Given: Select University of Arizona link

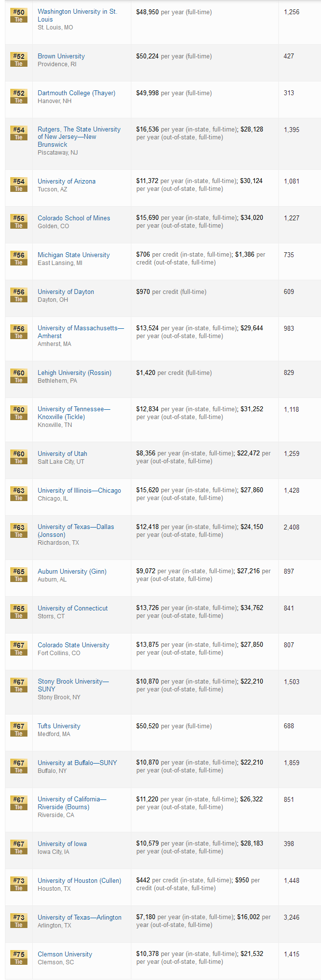Looking at the screenshot, I should pos(67,181).
